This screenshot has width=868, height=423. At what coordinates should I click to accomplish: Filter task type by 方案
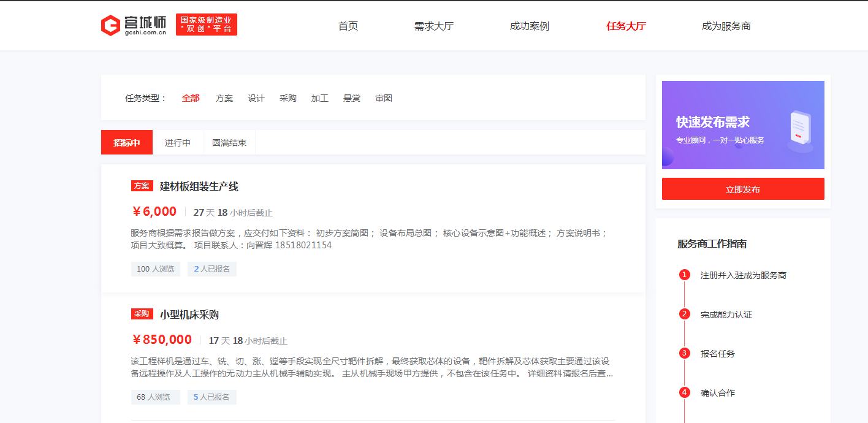click(224, 98)
